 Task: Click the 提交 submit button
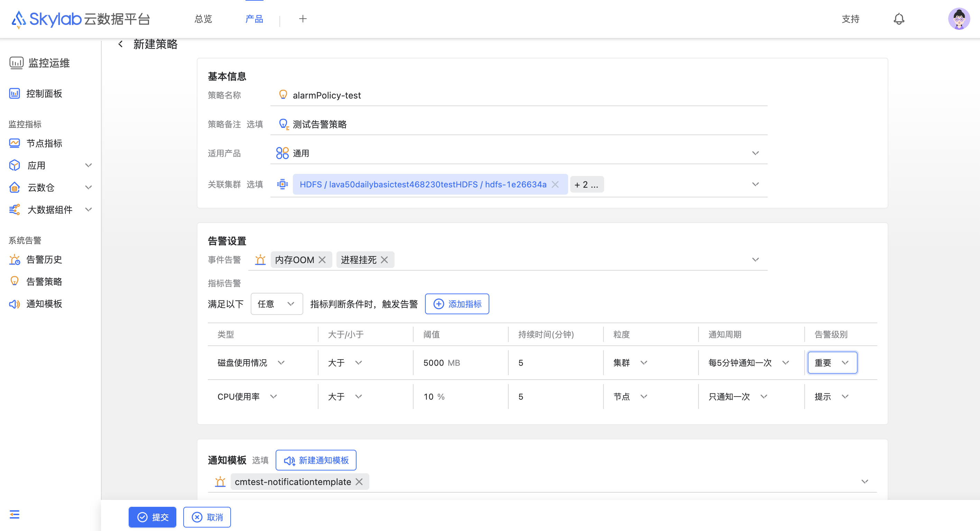pos(152,517)
